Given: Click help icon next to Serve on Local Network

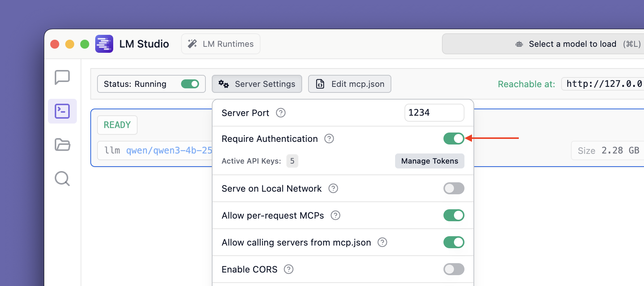Looking at the screenshot, I should click(333, 188).
